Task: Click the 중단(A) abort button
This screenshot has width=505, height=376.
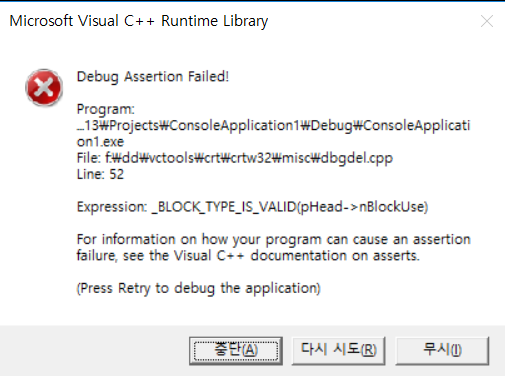Action: [236, 351]
